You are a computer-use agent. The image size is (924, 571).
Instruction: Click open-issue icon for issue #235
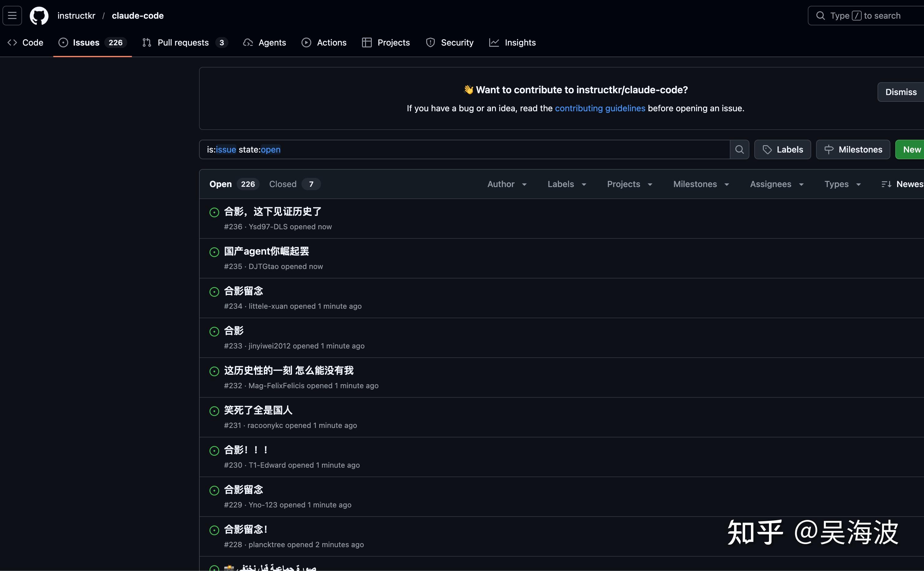(x=214, y=252)
